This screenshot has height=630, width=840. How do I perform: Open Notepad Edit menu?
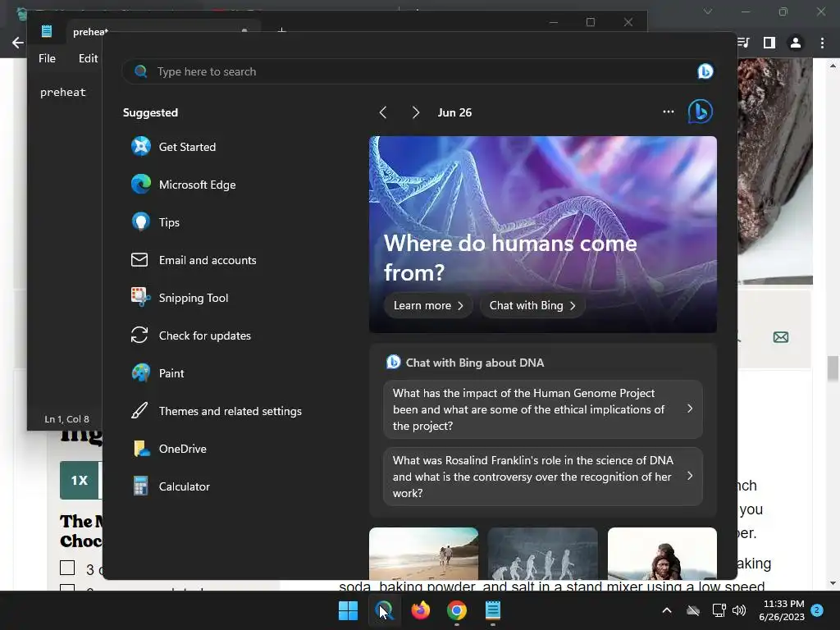coord(88,58)
